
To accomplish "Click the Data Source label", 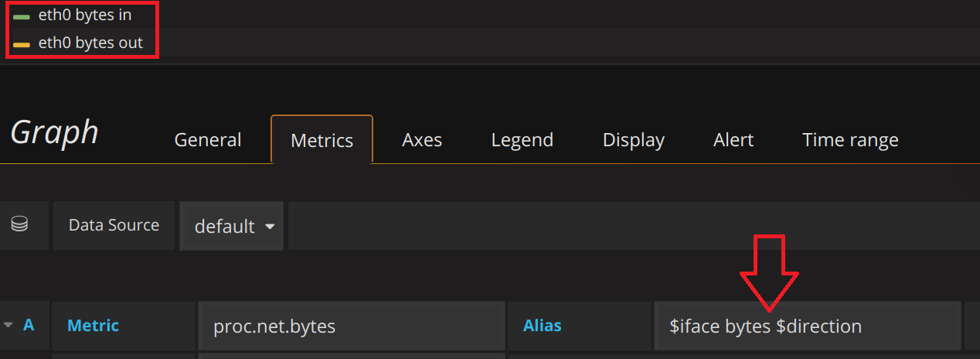I will pos(114,225).
